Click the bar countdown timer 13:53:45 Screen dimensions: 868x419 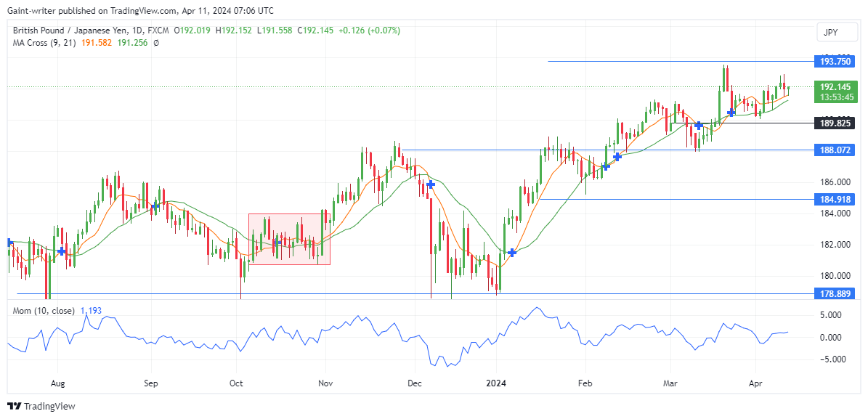point(836,97)
